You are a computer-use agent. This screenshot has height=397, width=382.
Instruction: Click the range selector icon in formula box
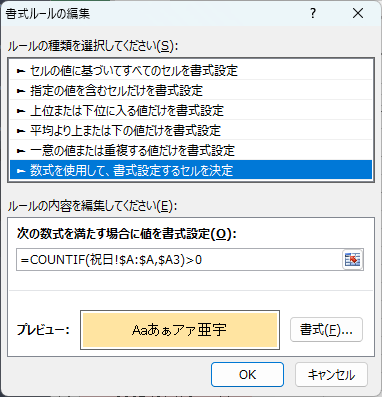(353, 260)
